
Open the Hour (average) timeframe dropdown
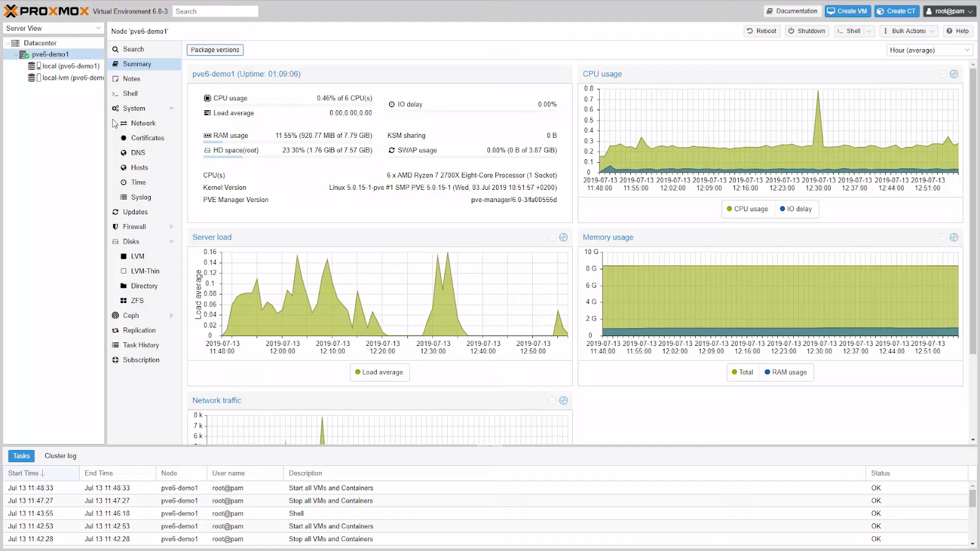coord(929,50)
